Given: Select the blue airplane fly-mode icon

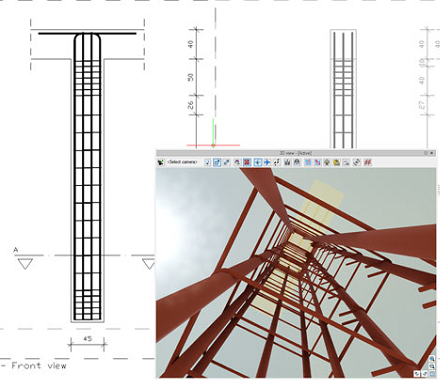Looking at the screenshot, I should (x=267, y=162).
